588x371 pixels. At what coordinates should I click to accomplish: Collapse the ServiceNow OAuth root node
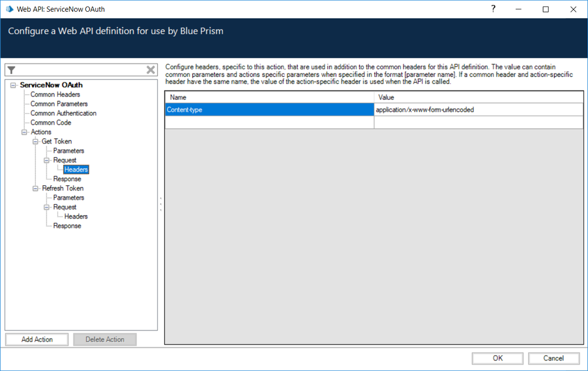point(13,85)
